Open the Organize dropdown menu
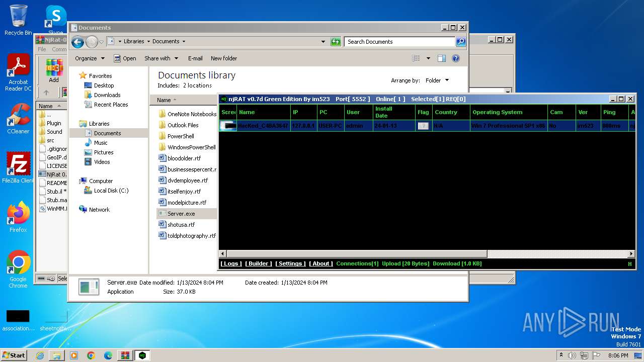Screen dimensions: 644x362 click(90, 58)
